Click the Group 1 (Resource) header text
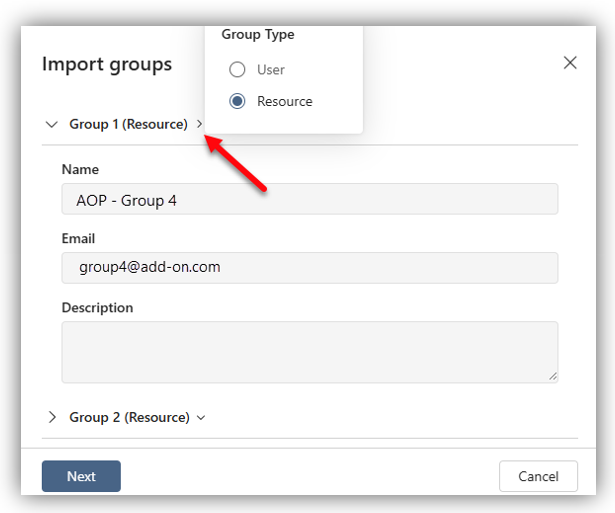The width and height of the screenshot is (615, 513). (128, 125)
